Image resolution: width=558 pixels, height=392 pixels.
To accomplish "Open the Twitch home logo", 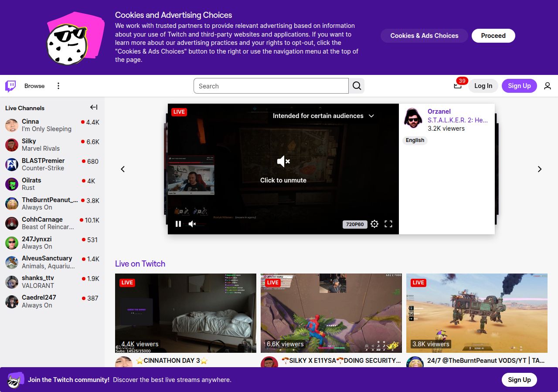I will 10,86.
